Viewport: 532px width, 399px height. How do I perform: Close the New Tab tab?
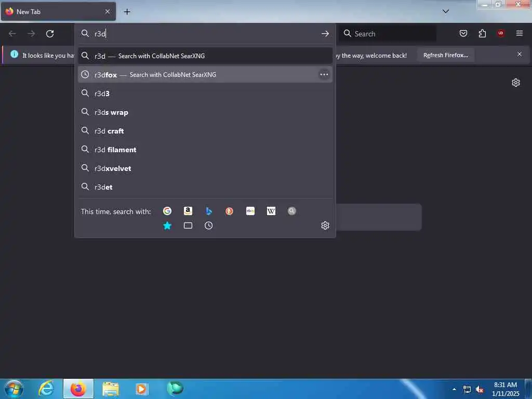click(x=108, y=11)
